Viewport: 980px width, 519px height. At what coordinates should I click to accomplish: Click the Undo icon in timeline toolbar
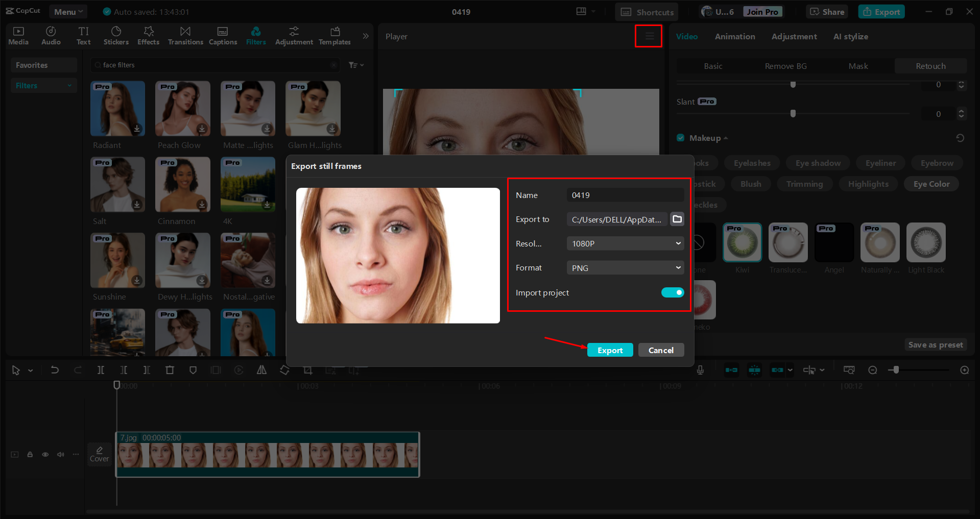point(55,370)
